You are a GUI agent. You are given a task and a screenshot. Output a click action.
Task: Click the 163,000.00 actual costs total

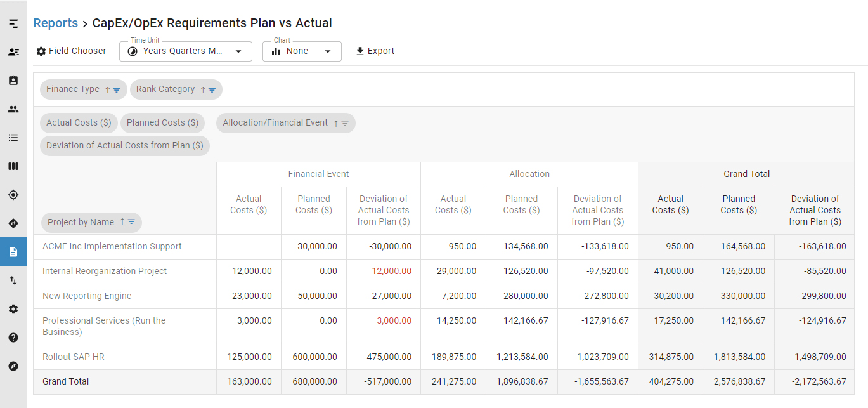(x=249, y=382)
